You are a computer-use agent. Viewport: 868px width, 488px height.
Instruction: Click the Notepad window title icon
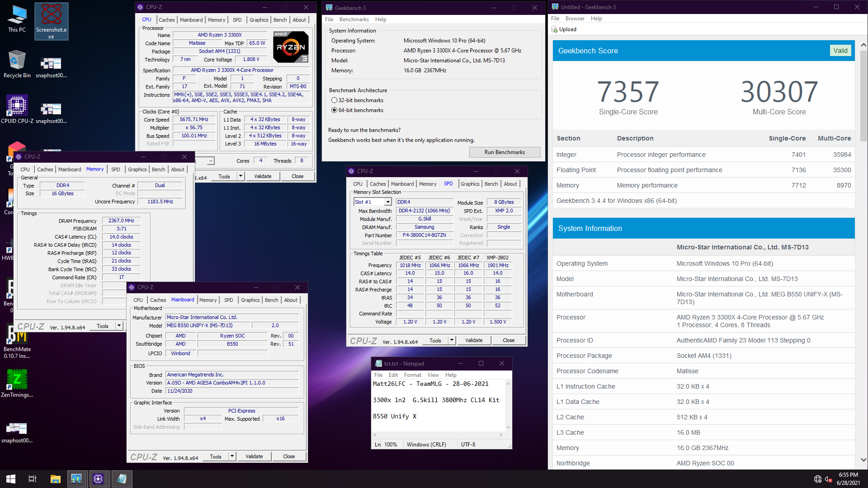tap(378, 364)
